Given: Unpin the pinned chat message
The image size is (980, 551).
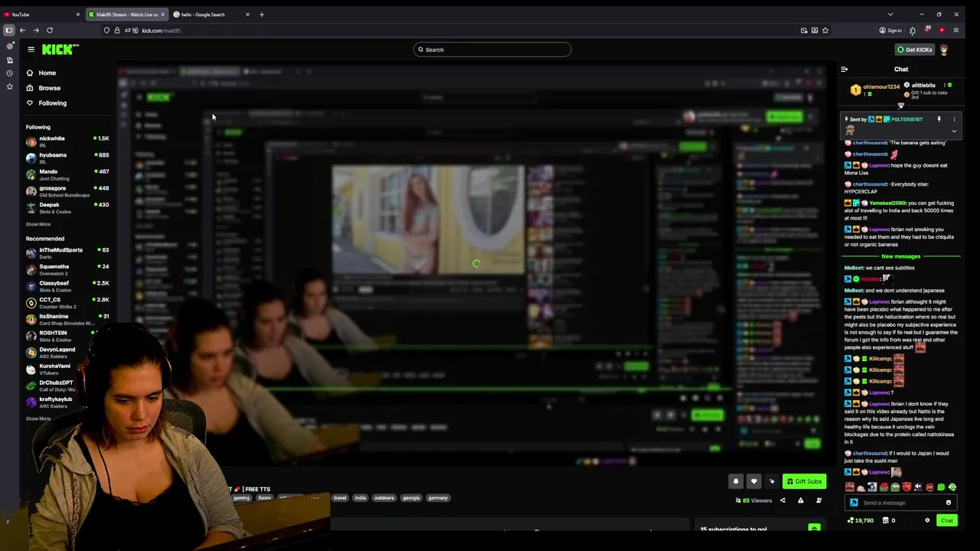Looking at the screenshot, I should pyautogui.click(x=939, y=119).
